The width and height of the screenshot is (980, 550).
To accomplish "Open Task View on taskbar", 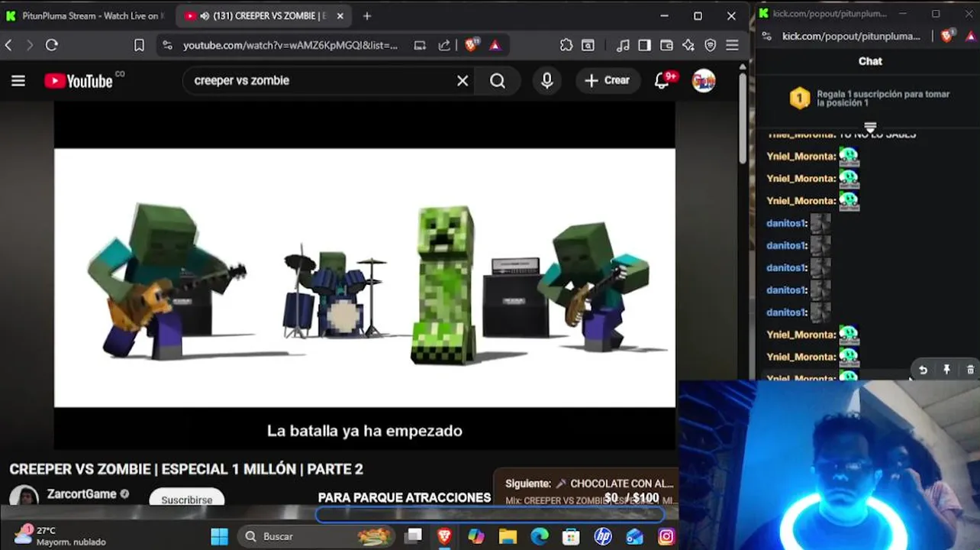I will click(413, 537).
